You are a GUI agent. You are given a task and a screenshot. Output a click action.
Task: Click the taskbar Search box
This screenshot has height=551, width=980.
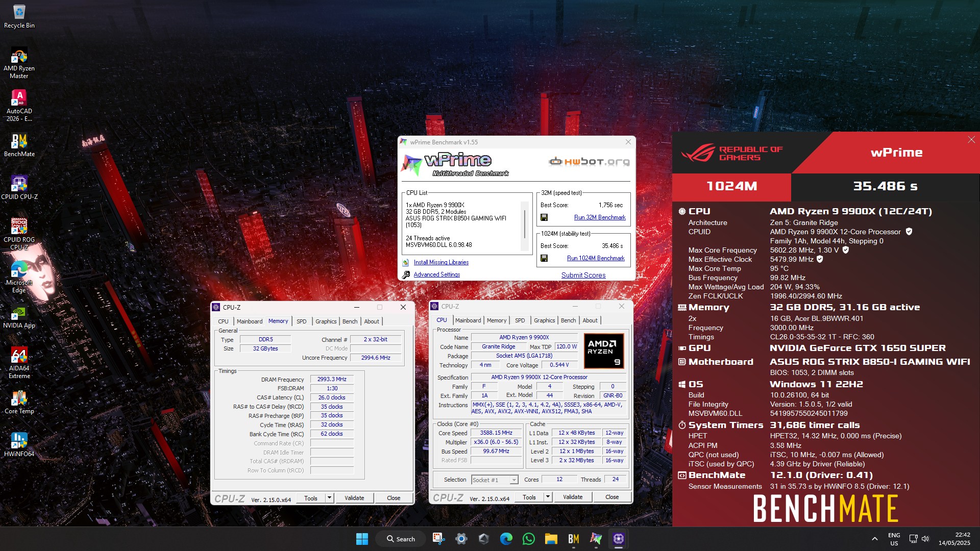click(x=401, y=539)
